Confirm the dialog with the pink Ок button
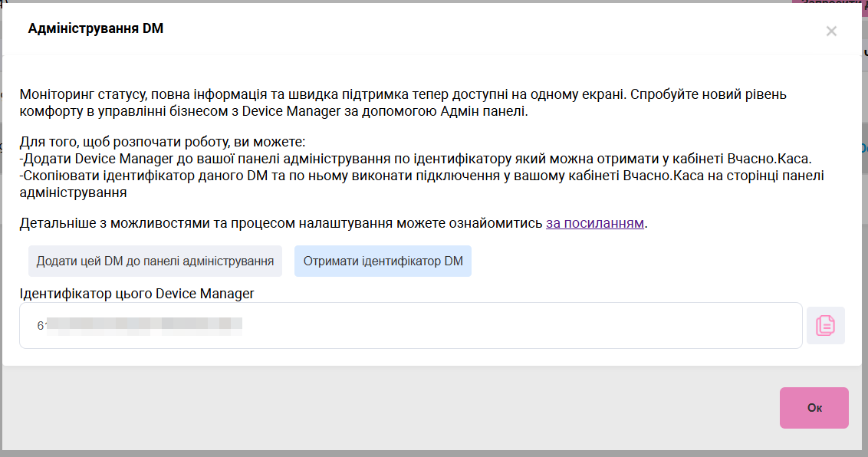868x457 pixels. point(814,408)
